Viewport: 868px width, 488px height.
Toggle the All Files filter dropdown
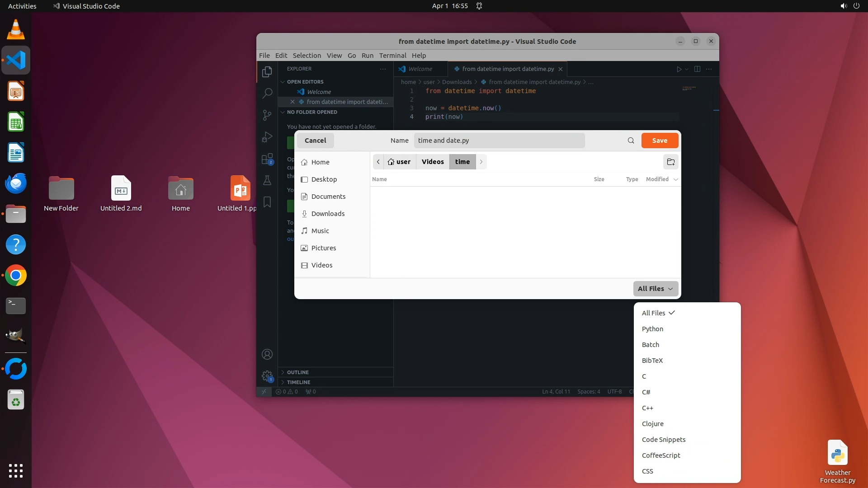(x=656, y=289)
